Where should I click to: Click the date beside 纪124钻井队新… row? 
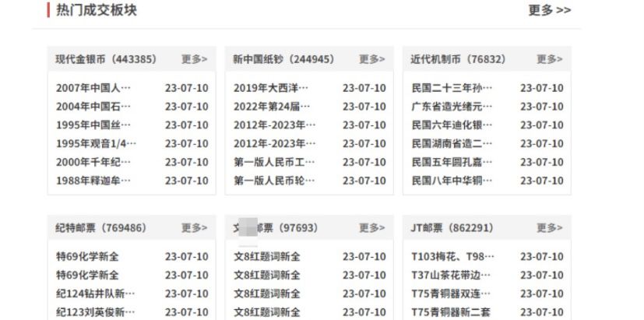click(x=187, y=294)
